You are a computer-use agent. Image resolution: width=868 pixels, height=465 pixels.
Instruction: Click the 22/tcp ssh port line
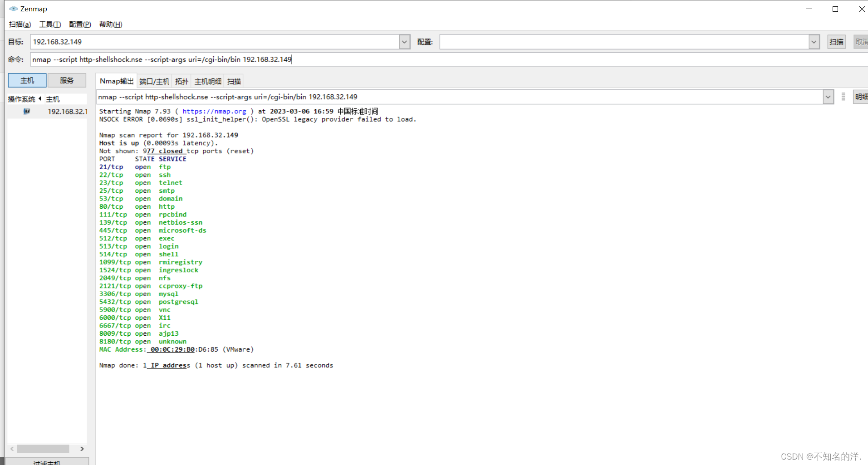[135, 175]
